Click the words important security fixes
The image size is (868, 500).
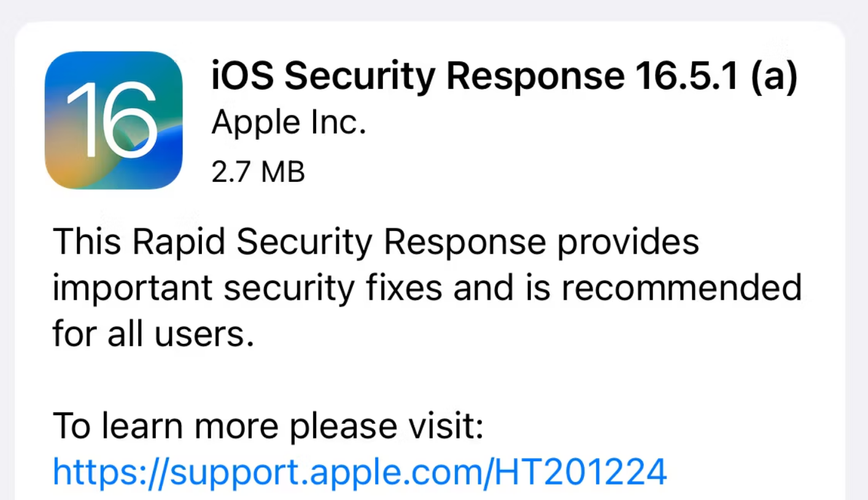(247, 289)
